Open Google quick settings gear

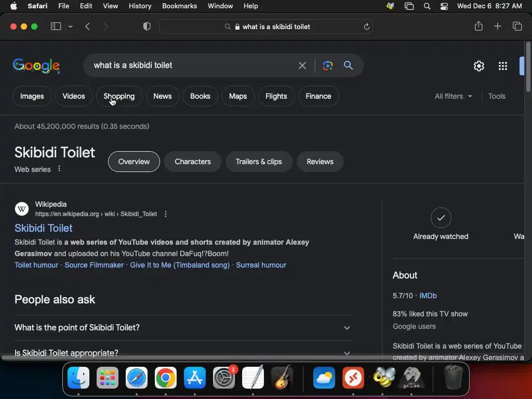[x=478, y=66]
